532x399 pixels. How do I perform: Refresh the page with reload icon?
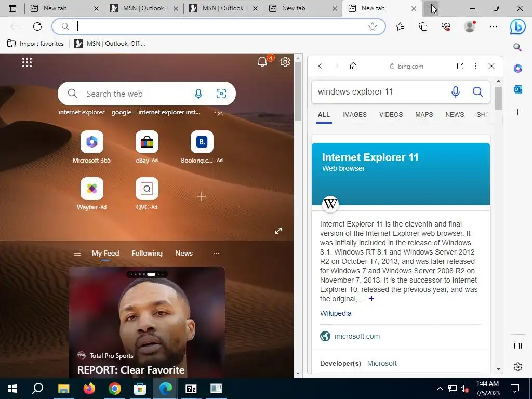(37, 26)
